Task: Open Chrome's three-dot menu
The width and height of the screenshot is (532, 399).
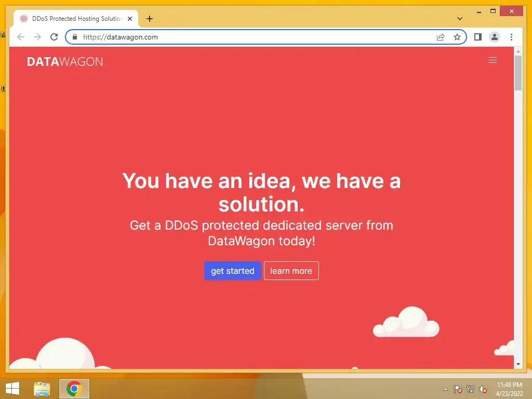Action: [x=511, y=37]
